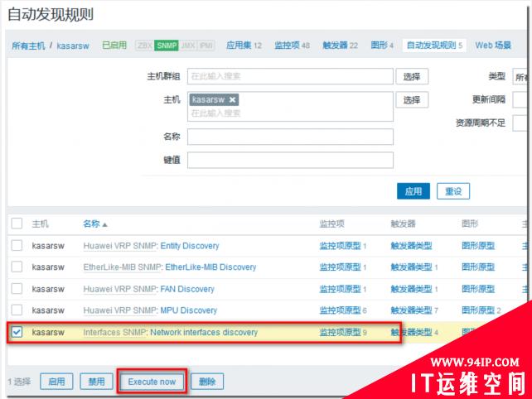Open 监控项原型 of Network interfaces discovery

(x=341, y=332)
